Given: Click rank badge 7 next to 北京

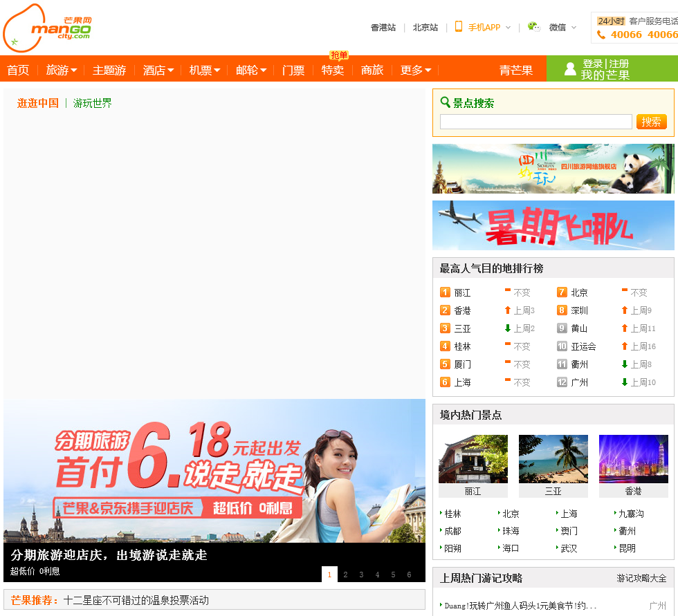Looking at the screenshot, I should 562,292.
